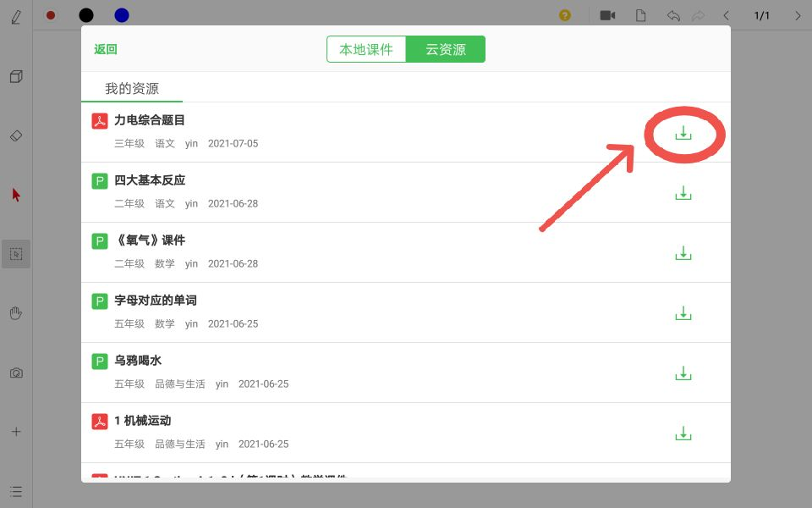Click the plus add icon in sidebar
This screenshot has height=508, width=812.
16,432
